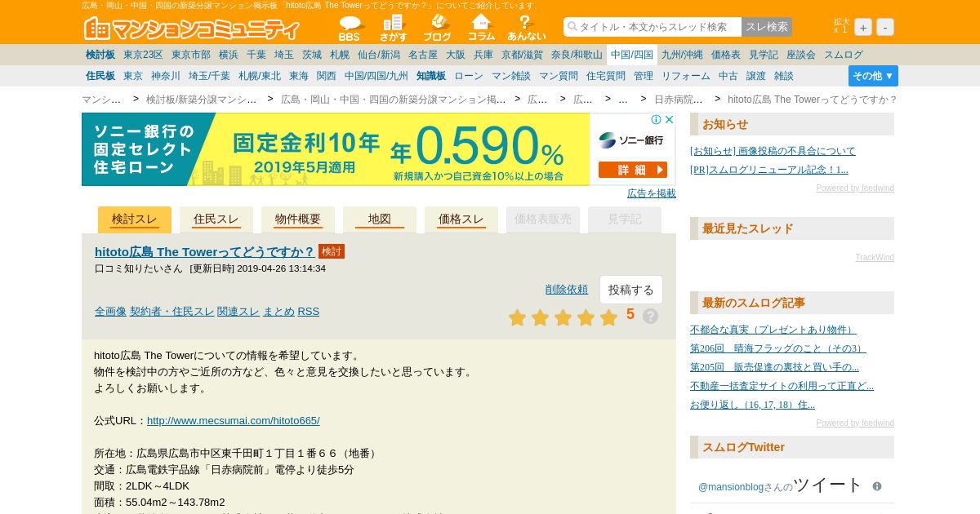Select 横浜 in the 検討板 menu

pyautogui.click(x=229, y=55)
